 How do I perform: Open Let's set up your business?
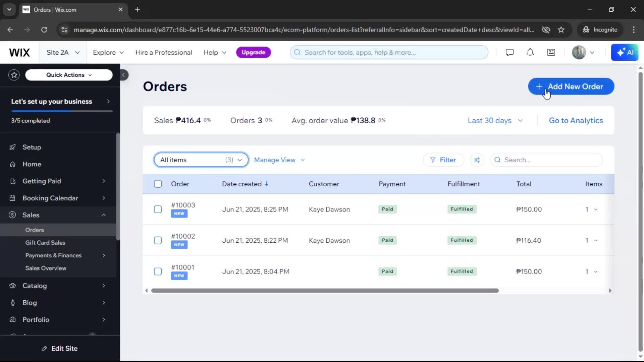point(60,102)
